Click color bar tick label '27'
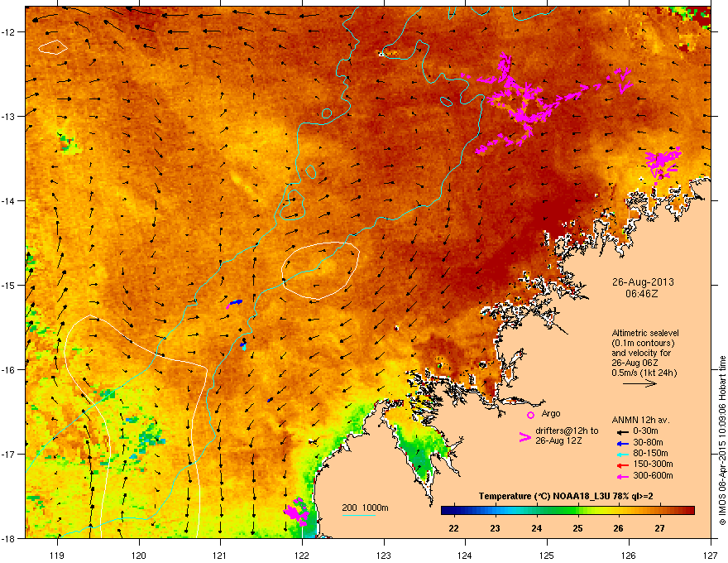Image resolution: width=728 pixels, height=563 pixels. click(660, 528)
